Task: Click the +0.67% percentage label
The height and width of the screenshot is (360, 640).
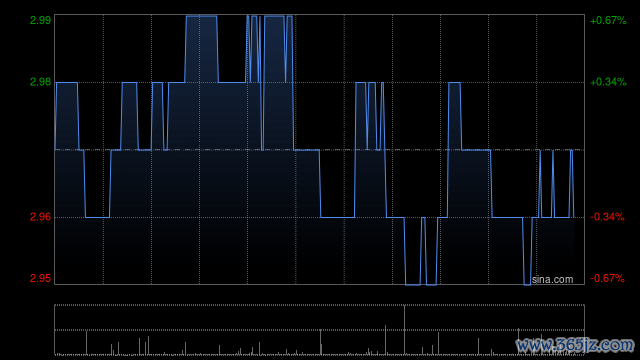Action: pos(608,20)
